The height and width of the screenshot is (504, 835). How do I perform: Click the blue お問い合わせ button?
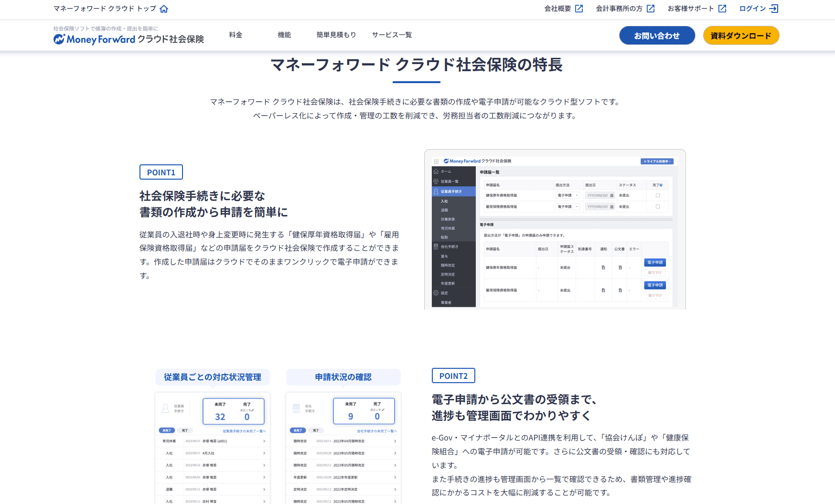657,35
